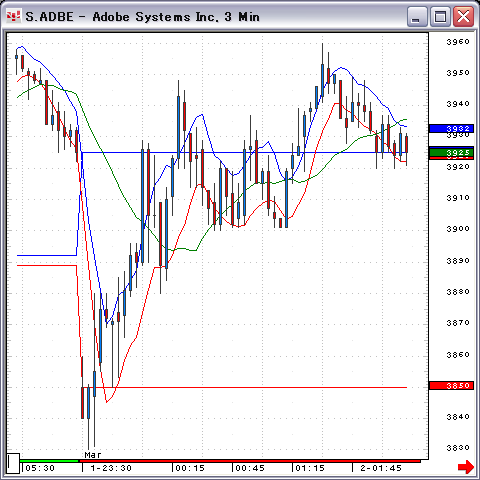The width and height of the screenshot is (480, 480).
Task: Click the green 3925 price marker
Action: (451, 153)
